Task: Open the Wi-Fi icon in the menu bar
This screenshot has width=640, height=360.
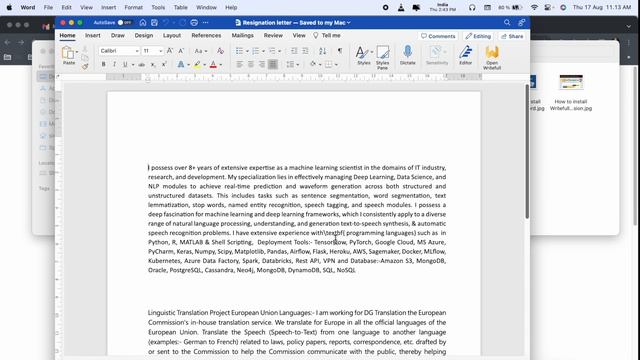Action: coord(534,7)
